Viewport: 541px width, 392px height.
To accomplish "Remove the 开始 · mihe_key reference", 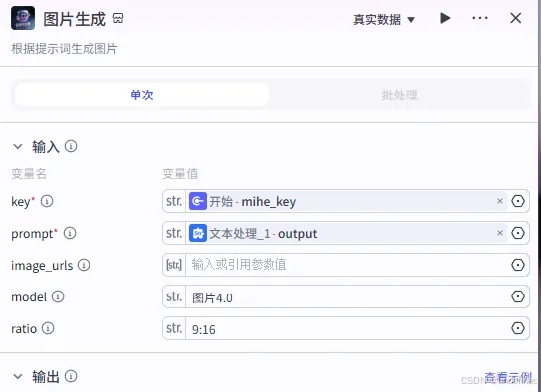I will [500, 201].
